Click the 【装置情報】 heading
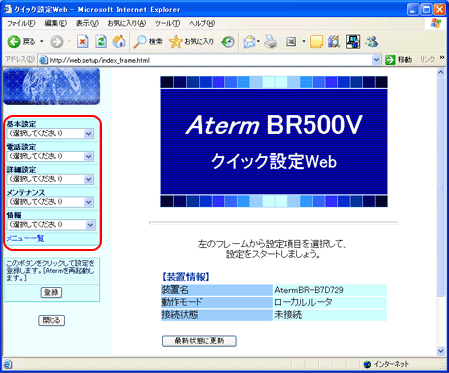 (186, 277)
